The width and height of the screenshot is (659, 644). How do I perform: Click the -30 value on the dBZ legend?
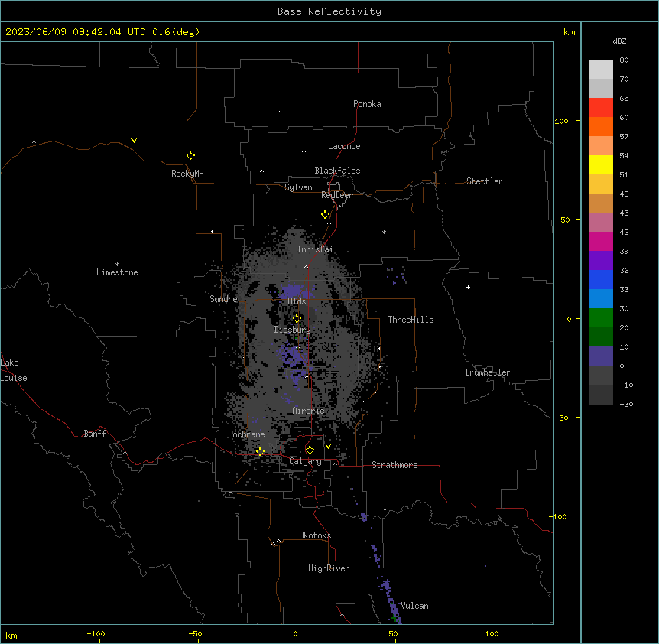click(626, 404)
